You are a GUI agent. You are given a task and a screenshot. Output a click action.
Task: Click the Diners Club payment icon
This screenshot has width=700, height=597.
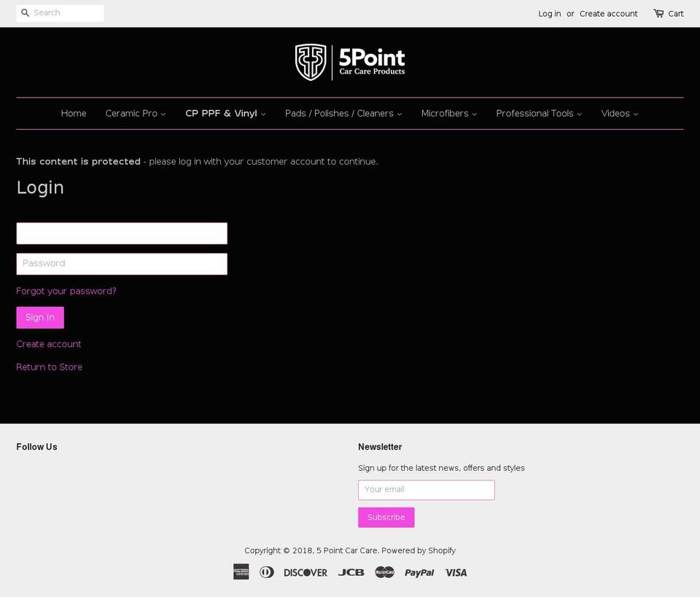click(x=267, y=572)
